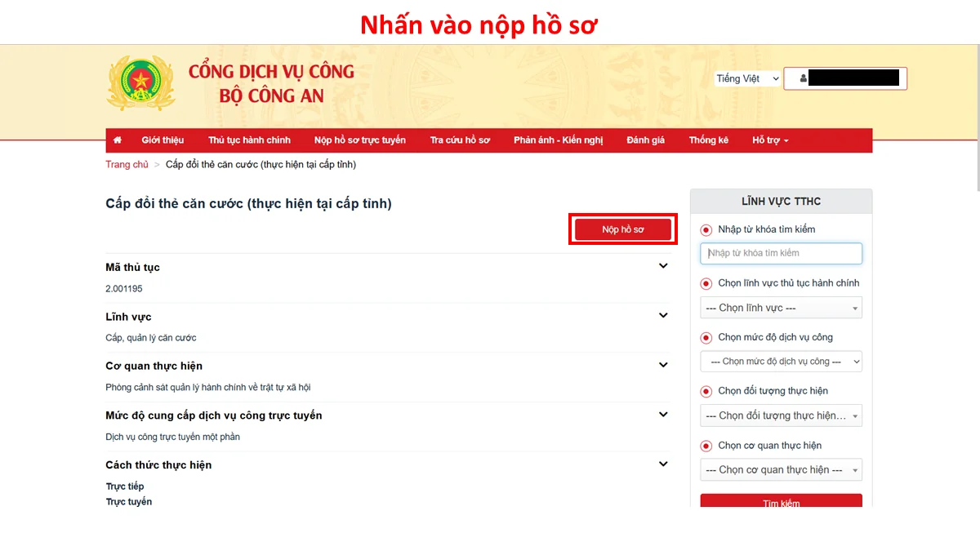
Task: Collapse the Lĩnh vực section
Action: point(663,316)
